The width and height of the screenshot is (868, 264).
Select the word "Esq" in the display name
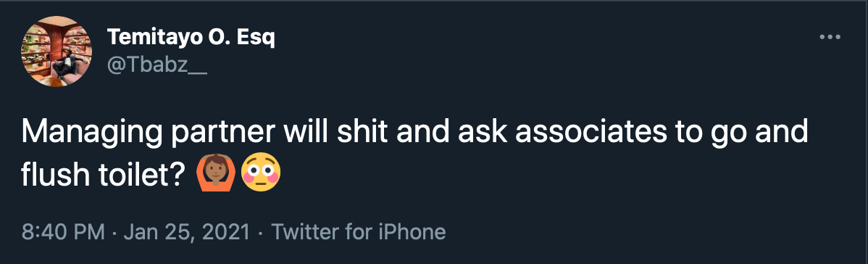point(256,38)
